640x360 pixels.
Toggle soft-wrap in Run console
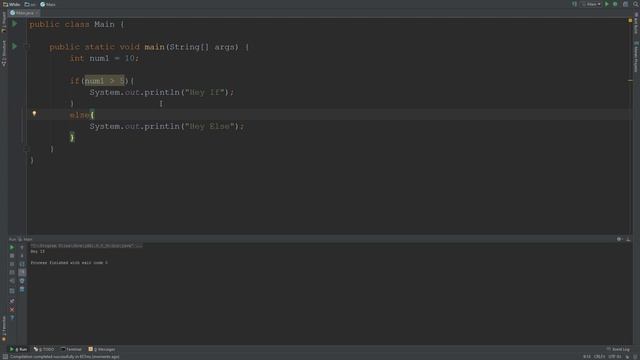point(22,264)
